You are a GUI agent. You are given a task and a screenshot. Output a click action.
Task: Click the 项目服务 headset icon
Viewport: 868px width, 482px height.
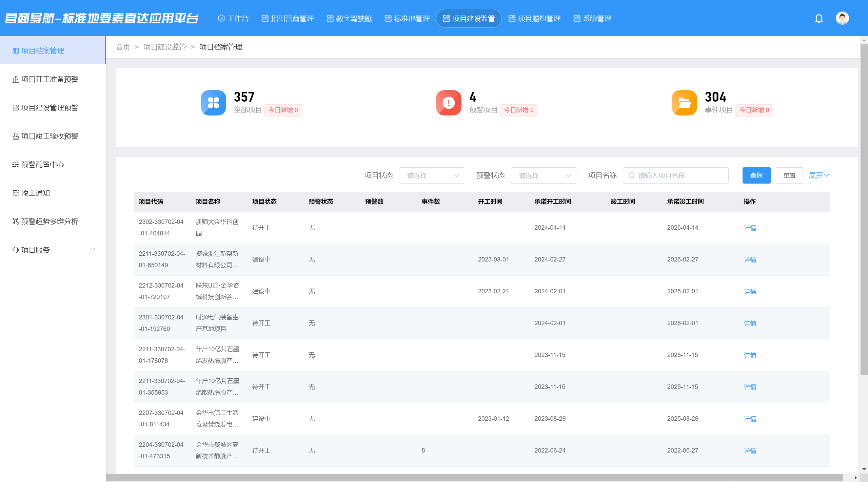coord(16,250)
